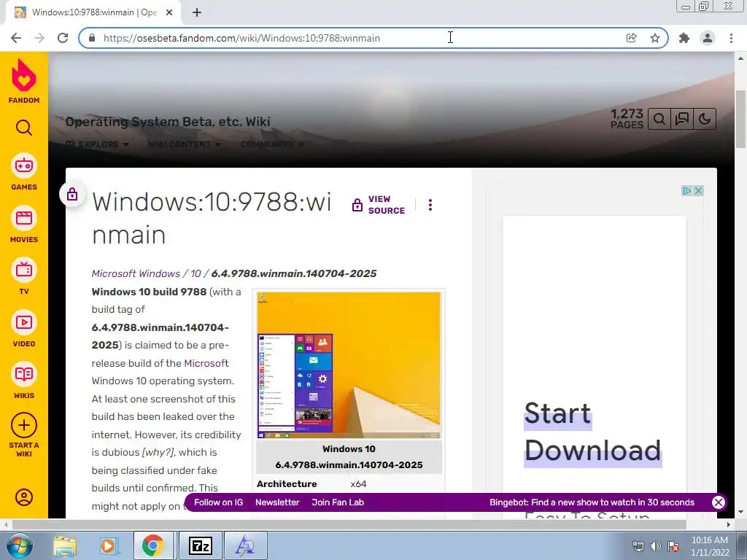The width and height of the screenshot is (747, 560).
Task: Follow the Microsoft Windows breadcrumb link
Action: point(136,273)
